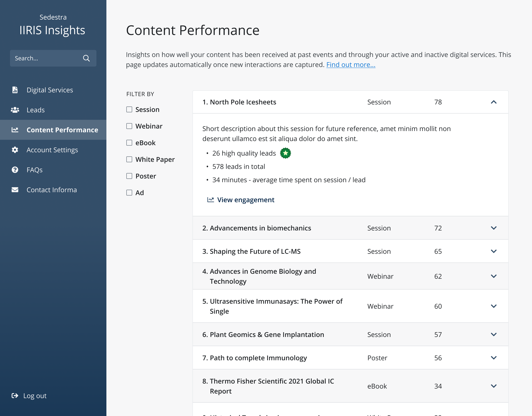Click the Account Settings gear icon
This screenshot has width=532, height=416.
coord(15,150)
